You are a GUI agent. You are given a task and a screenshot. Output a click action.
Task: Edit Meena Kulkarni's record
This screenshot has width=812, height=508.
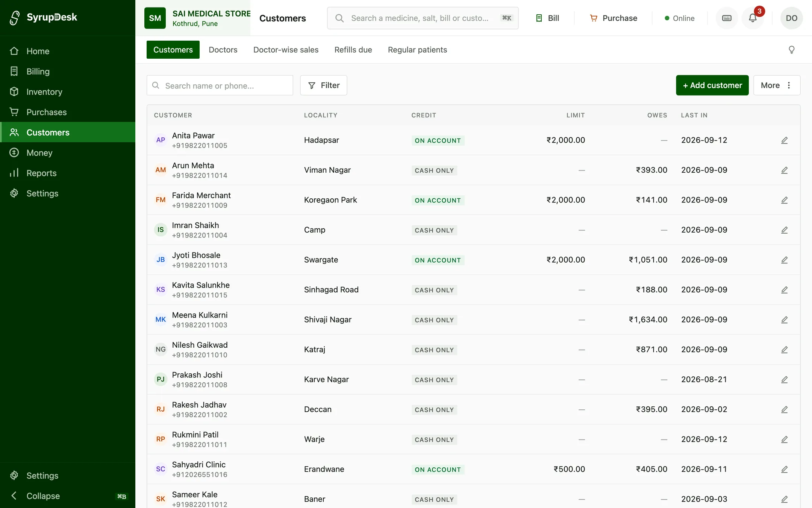pyautogui.click(x=784, y=320)
